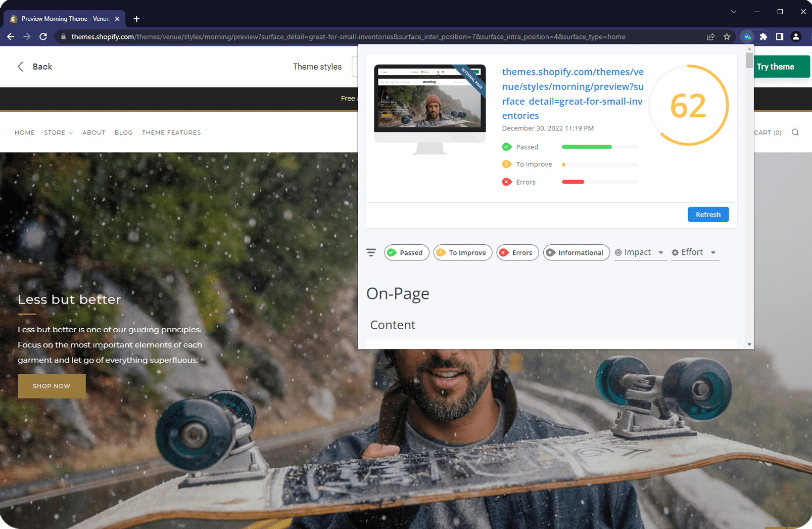The width and height of the screenshot is (812, 529).
Task: Click the red Errors cross icon in summary
Action: point(507,182)
